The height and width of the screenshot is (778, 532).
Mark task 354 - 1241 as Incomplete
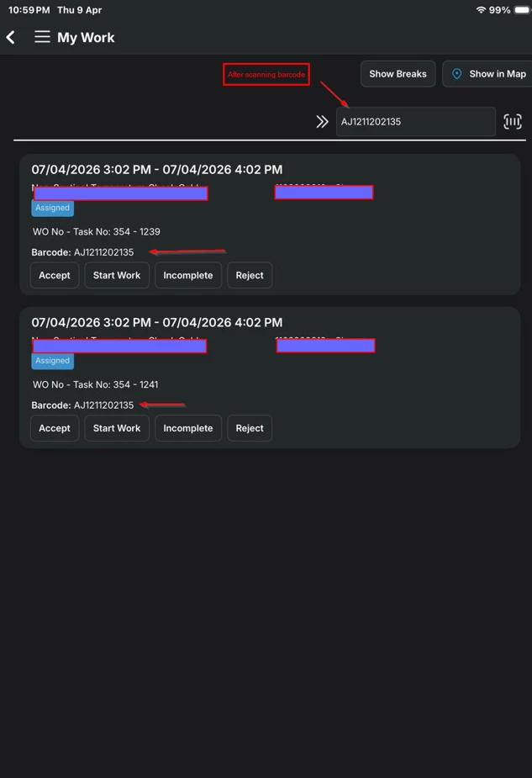point(188,428)
